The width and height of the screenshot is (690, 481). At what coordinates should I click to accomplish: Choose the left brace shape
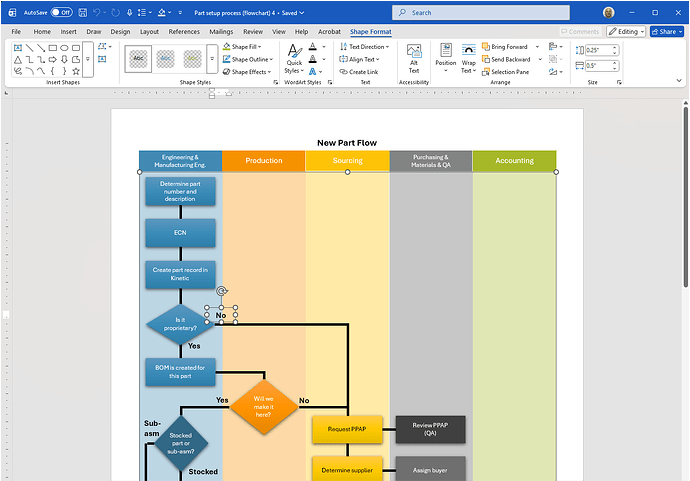point(53,71)
